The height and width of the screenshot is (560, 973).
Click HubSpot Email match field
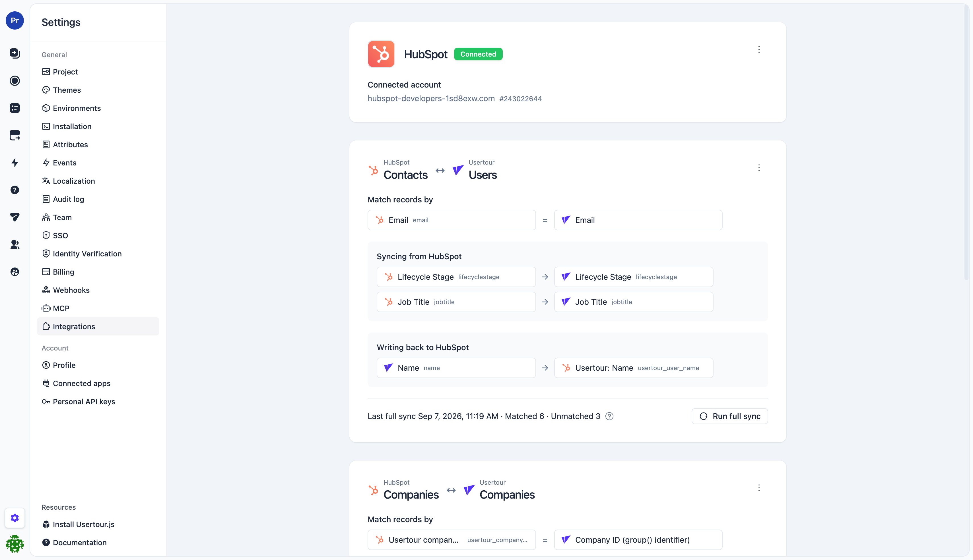coord(452,220)
